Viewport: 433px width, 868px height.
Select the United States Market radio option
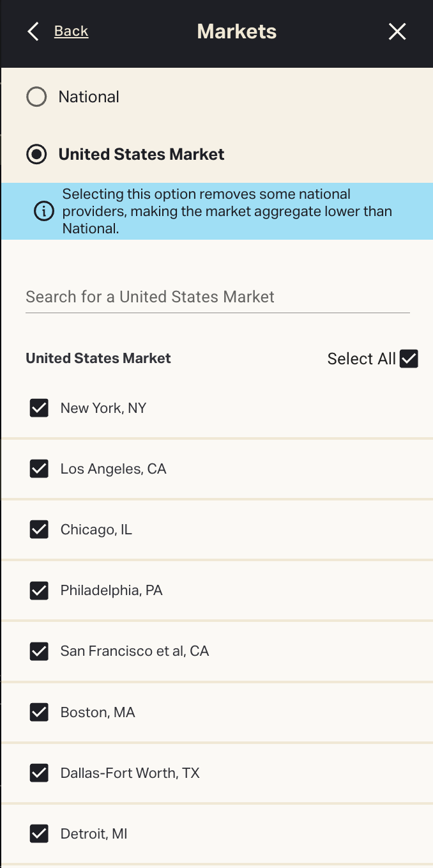pos(36,154)
